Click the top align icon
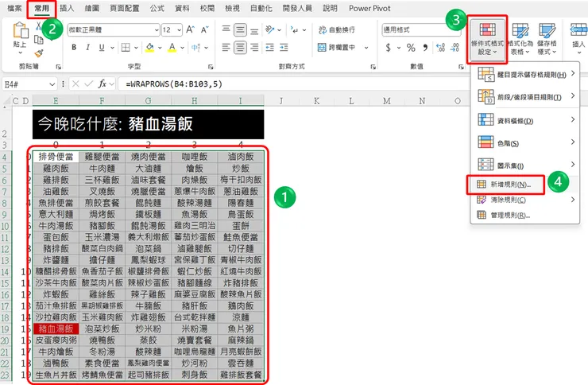Screen dimensions: 588x385 coord(226,29)
